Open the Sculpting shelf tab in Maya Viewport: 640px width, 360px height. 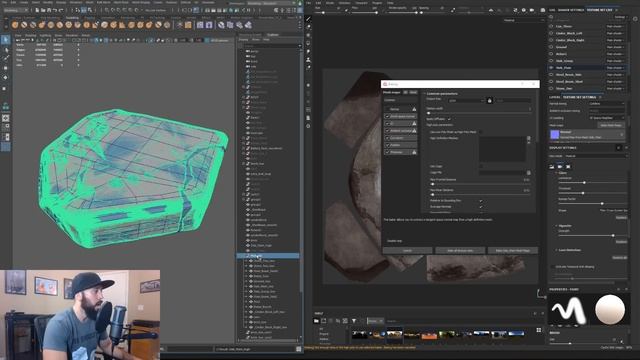tap(72, 18)
